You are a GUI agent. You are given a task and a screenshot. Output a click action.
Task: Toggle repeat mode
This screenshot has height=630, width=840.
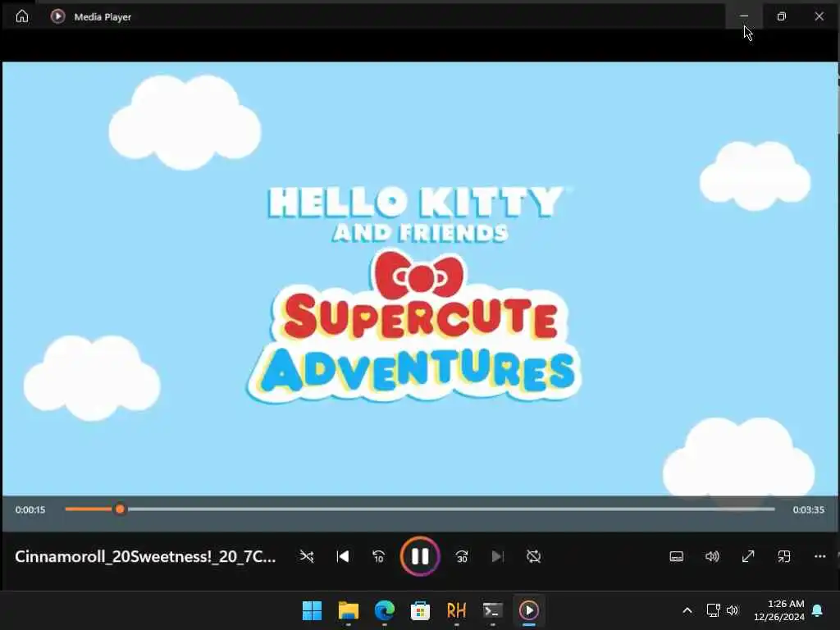[533, 557]
